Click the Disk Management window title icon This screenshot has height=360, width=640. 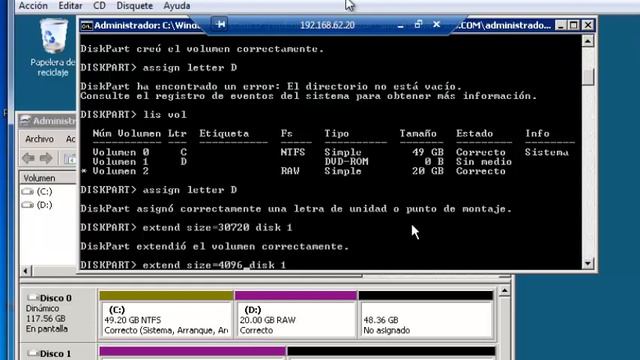point(25,120)
